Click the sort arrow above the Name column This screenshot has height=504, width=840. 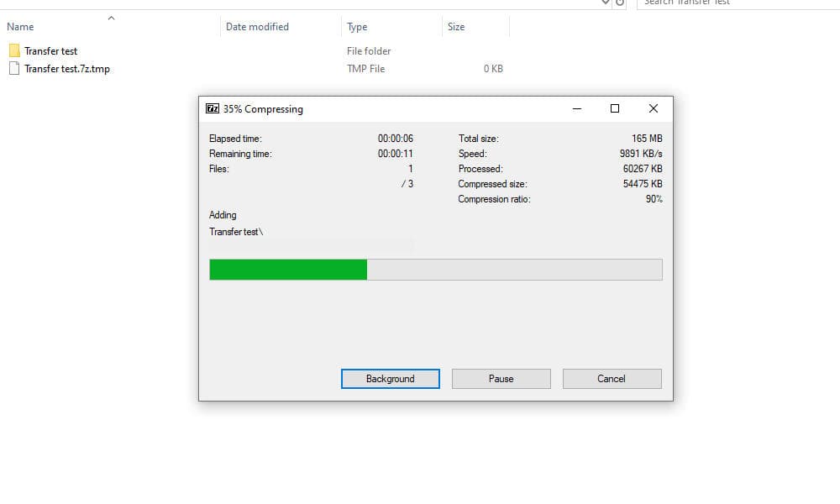(111, 18)
